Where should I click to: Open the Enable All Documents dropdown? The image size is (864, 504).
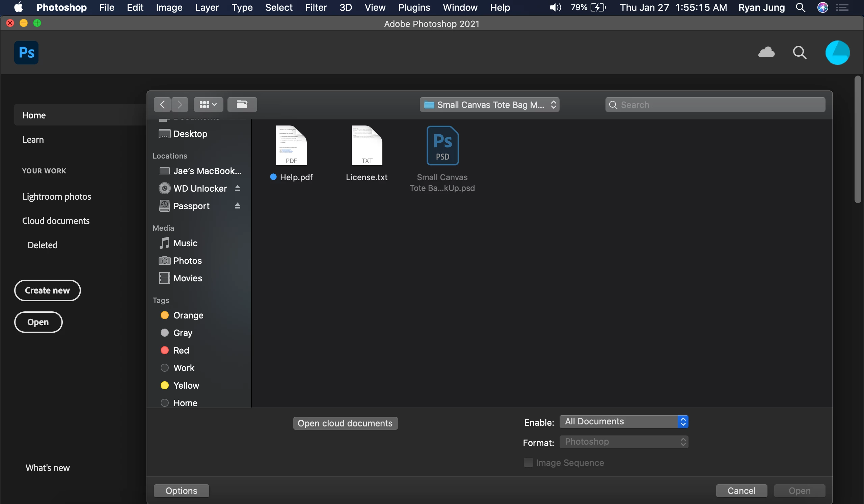coord(623,421)
